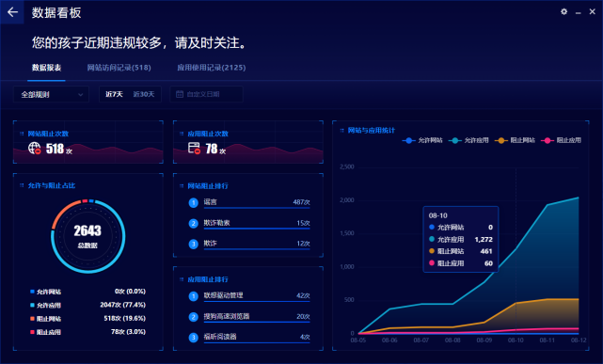This screenshot has width=603, height=364.
Task: Expand the 全部规则 dropdown
Action: pos(51,94)
